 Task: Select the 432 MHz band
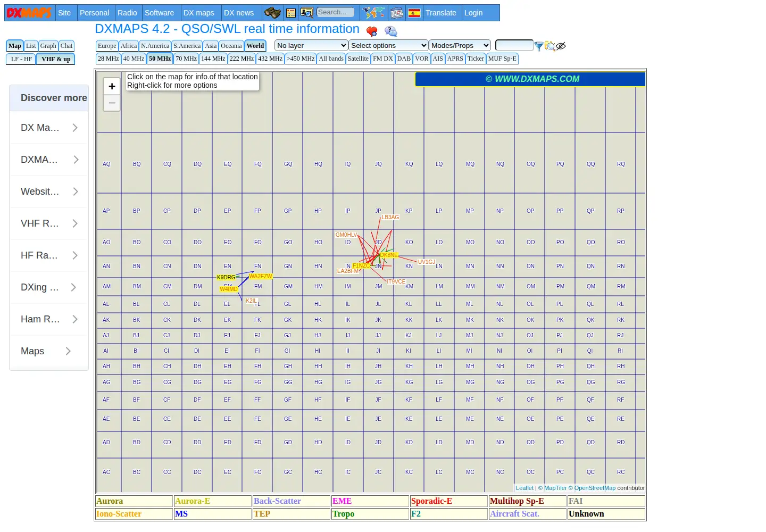pyautogui.click(x=270, y=59)
